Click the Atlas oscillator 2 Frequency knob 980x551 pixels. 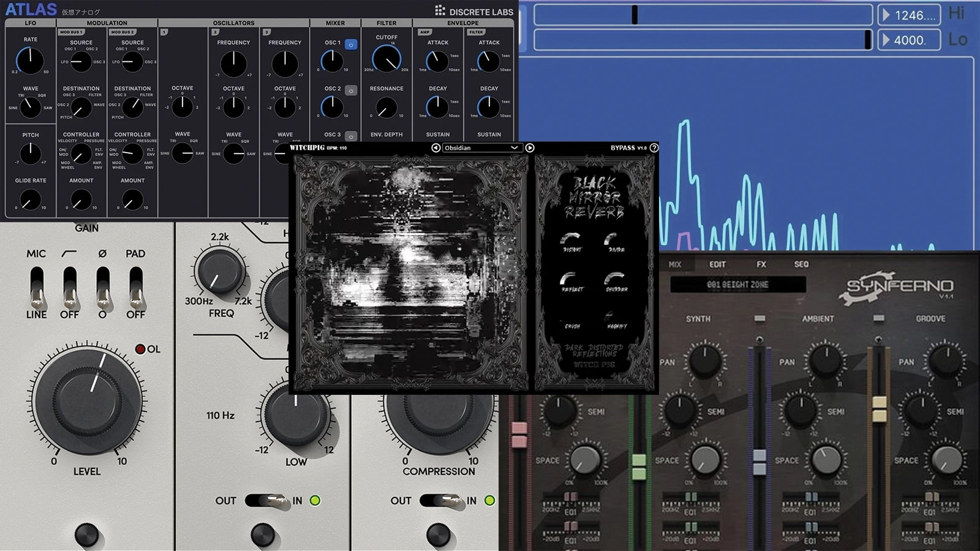click(x=233, y=64)
